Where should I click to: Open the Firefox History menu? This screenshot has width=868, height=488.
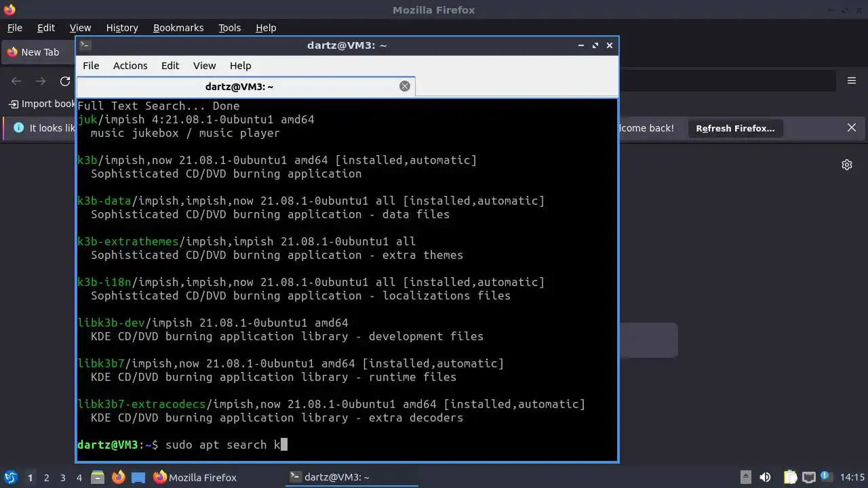[x=122, y=28]
